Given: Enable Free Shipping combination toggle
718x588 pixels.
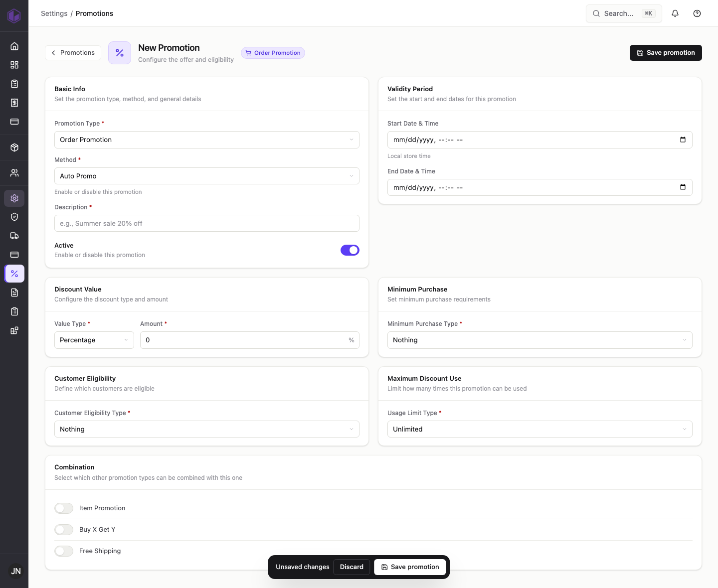Looking at the screenshot, I should coord(64,551).
